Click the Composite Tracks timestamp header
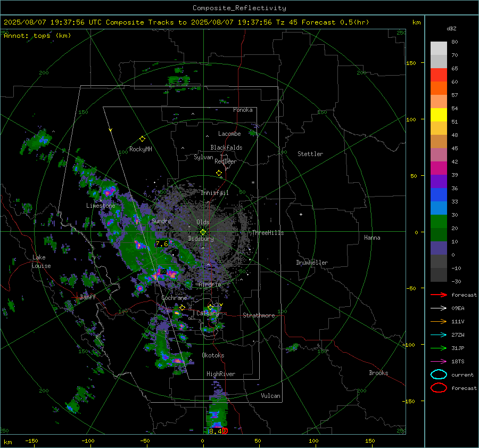The width and height of the screenshot is (479, 448). [x=186, y=22]
